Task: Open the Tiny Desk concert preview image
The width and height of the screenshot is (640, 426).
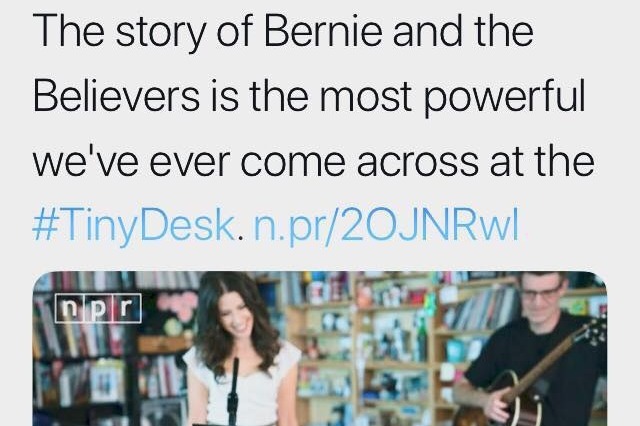Action: 320,348
